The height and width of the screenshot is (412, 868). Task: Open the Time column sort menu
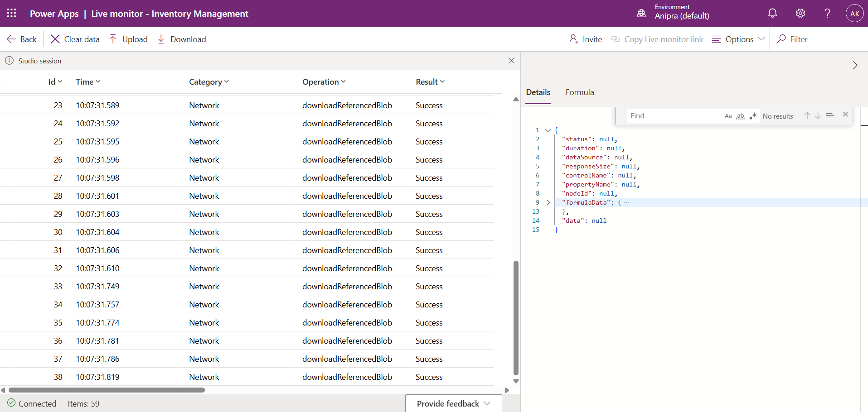pos(98,81)
